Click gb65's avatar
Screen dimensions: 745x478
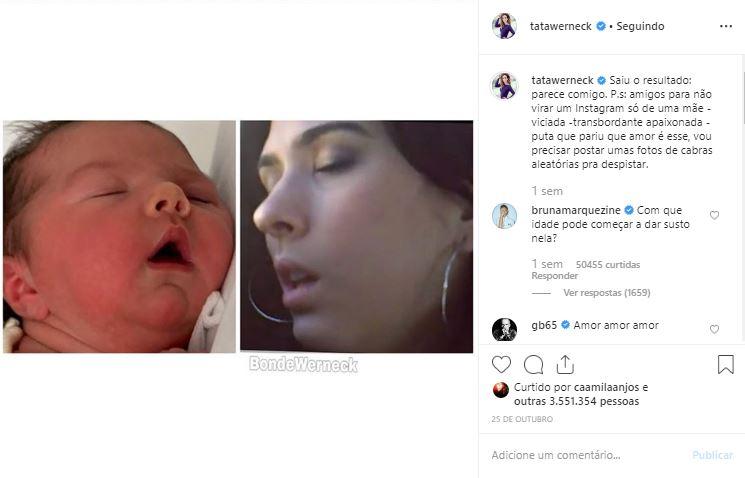(x=504, y=329)
